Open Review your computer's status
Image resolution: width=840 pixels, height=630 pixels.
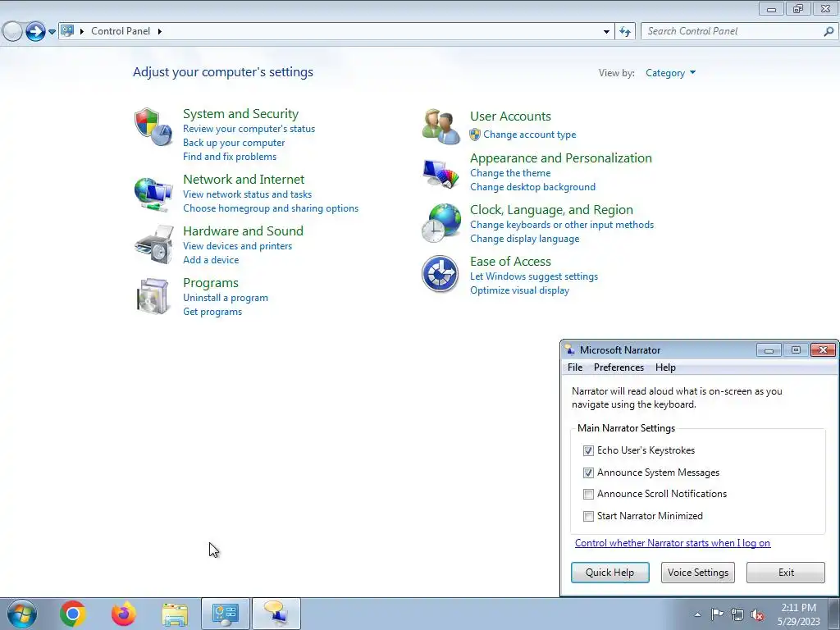249,129
